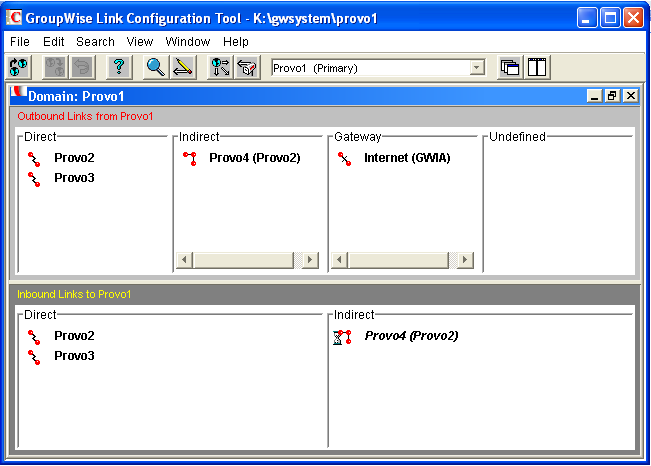651x466 pixels.
Task: Click the Gateway panel horizontal scrollbar thumb
Action: 399,260
